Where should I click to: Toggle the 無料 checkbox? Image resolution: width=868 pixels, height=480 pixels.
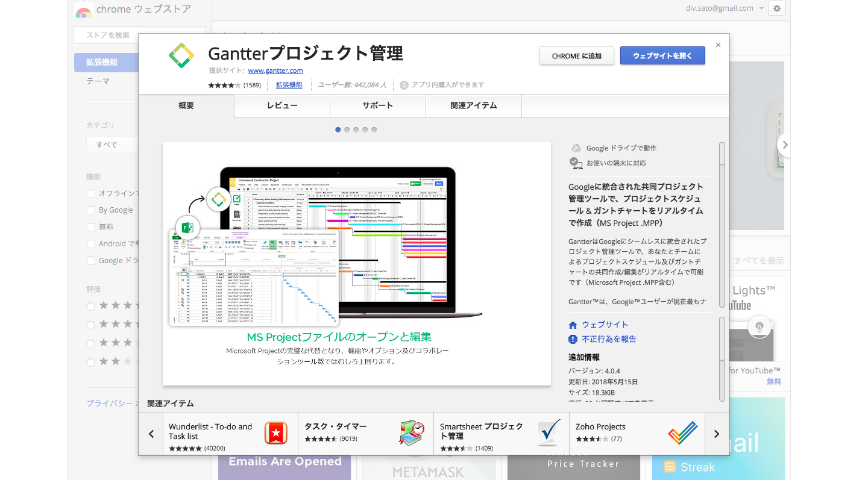click(90, 227)
